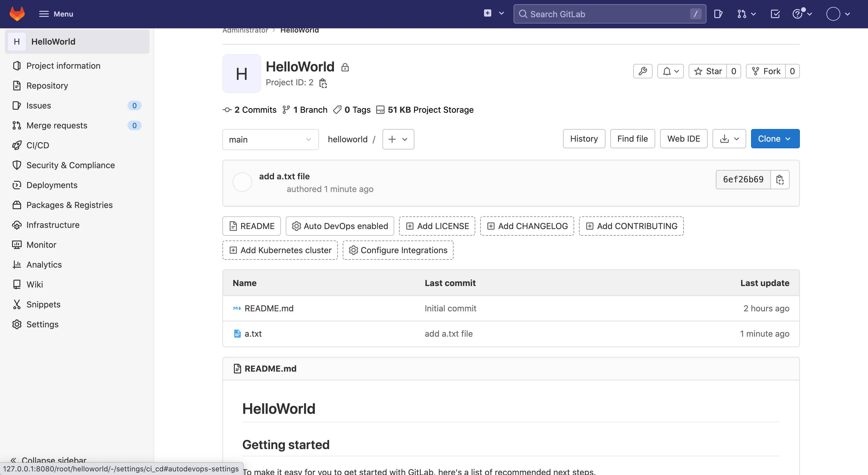The height and width of the screenshot is (475, 868).
Task: View 1 Branch link
Action: pyautogui.click(x=305, y=110)
